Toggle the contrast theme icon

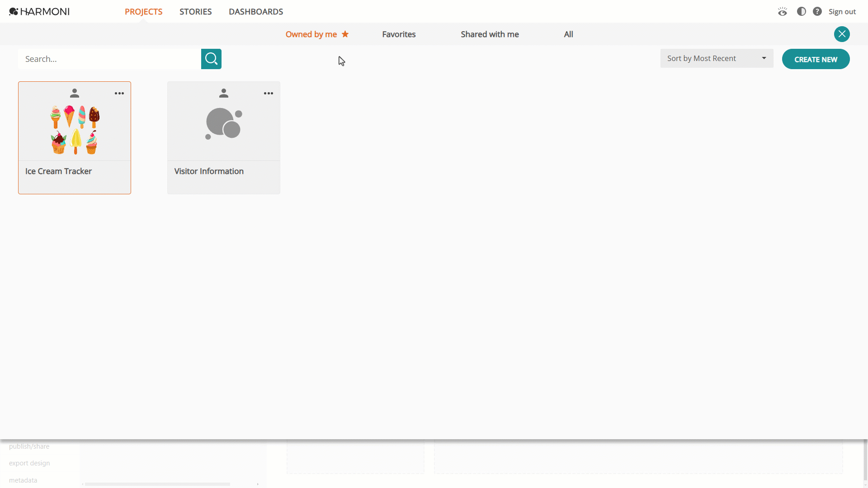click(802, 11)
